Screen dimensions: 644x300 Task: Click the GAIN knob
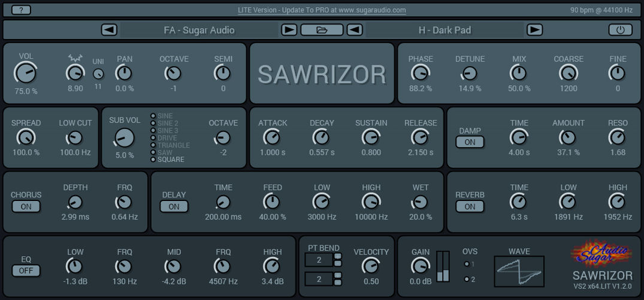click(421, 266)
